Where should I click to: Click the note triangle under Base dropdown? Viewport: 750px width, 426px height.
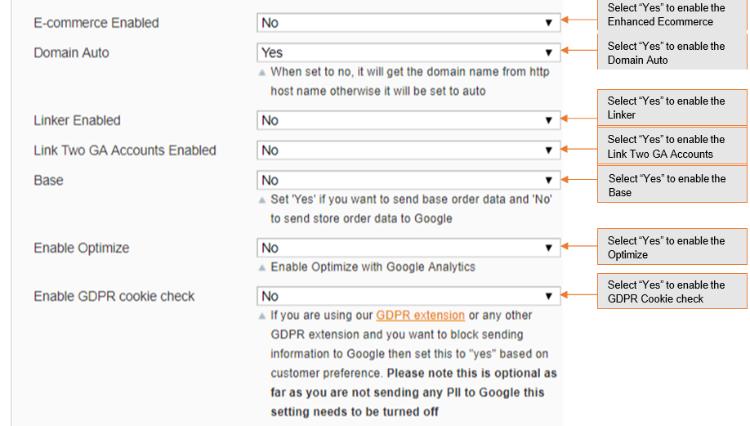click(x=263, y=200)
